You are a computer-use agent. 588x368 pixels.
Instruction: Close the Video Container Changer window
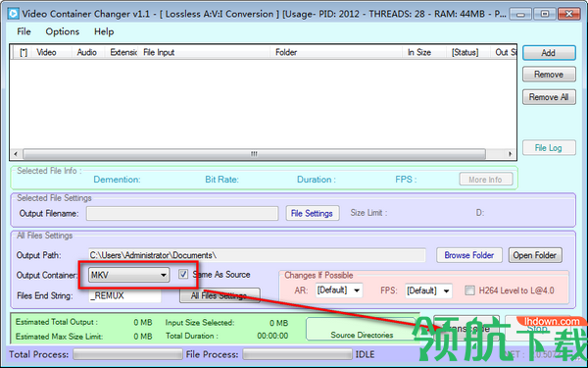(x=568, y=15)
